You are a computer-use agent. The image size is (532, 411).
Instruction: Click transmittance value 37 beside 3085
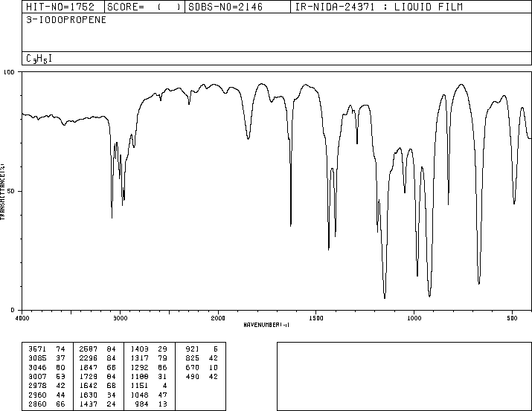(60, 358)
